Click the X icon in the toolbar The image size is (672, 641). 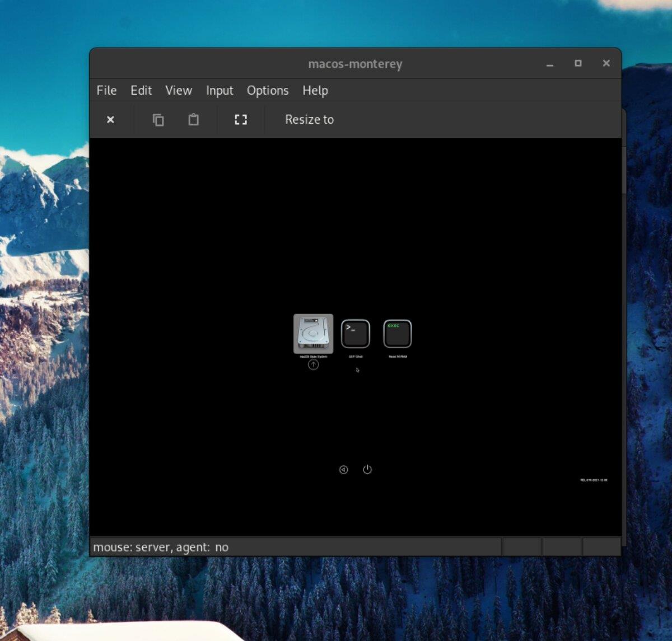click(110, 119)
